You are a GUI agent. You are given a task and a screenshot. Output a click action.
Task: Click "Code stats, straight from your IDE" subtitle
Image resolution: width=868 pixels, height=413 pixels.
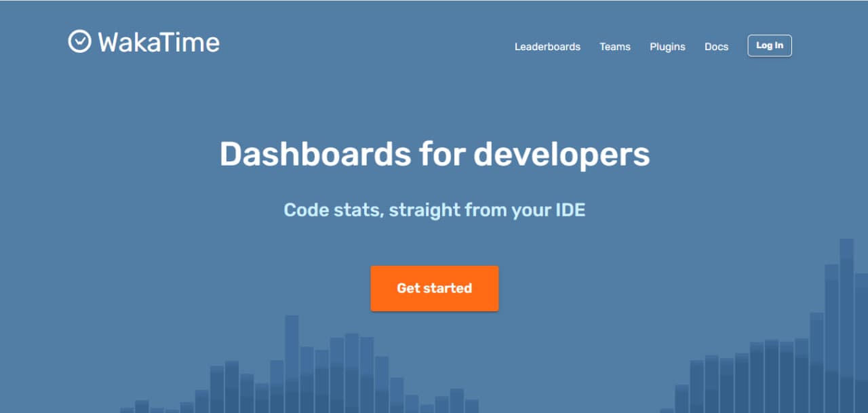(x=435, y=210)
